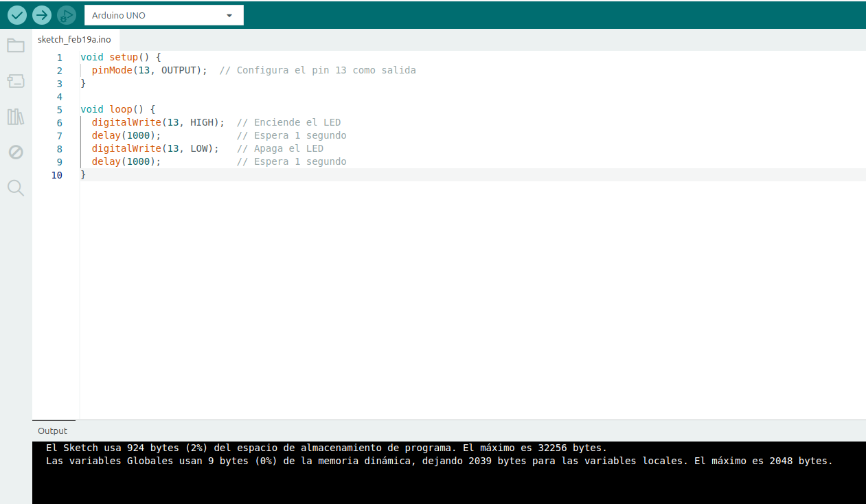Open the Debug panel in the sidebar
The width and height of the screenshot is (866, 504).
16,152
